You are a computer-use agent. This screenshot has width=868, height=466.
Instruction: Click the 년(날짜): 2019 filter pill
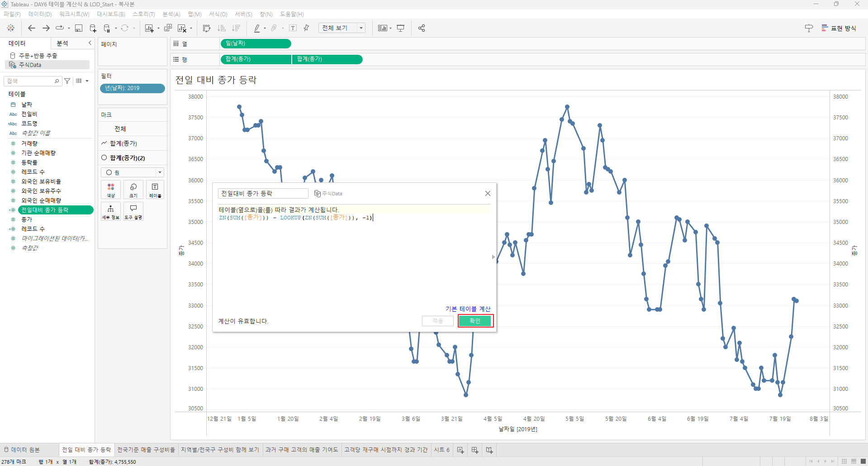pos(132,88)
